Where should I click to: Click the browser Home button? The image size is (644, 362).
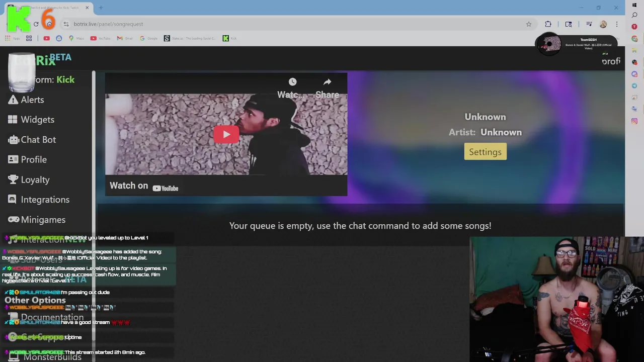point(49,24)
